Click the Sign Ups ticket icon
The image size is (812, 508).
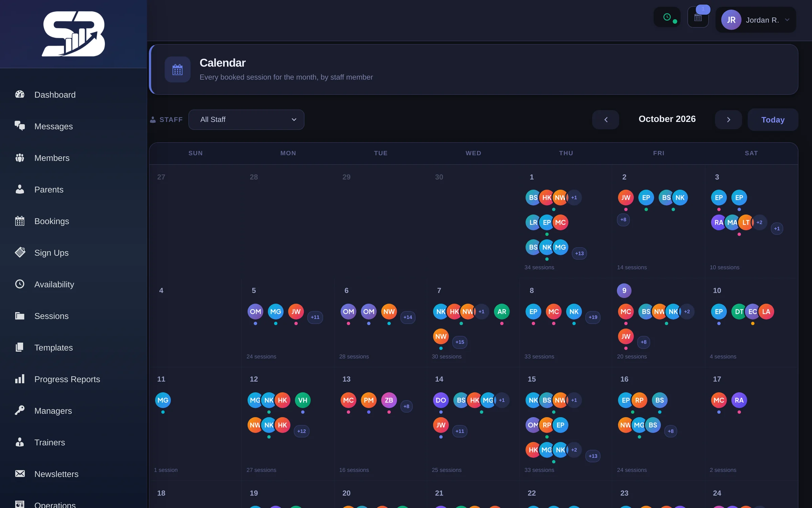pos(20,253)
